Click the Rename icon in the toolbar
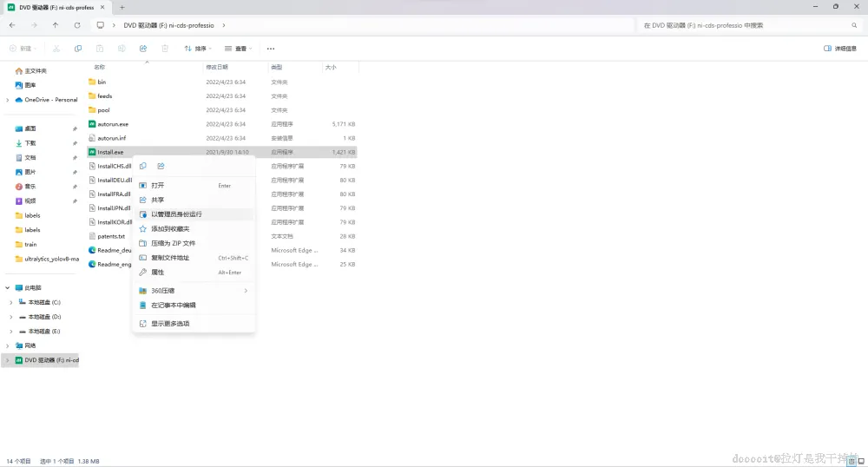868x467 pixels. pyautogui.click(x=122, y=49)
